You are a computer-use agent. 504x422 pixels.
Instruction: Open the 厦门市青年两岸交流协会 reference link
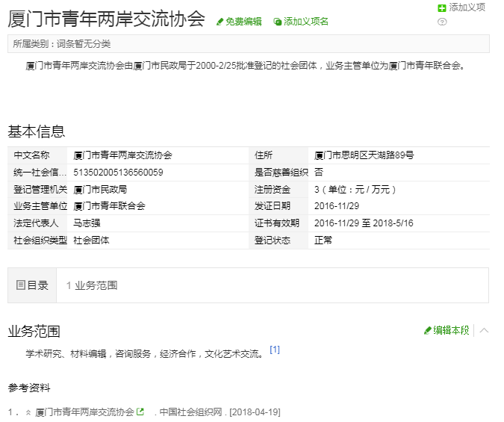(x=84, y=412)
